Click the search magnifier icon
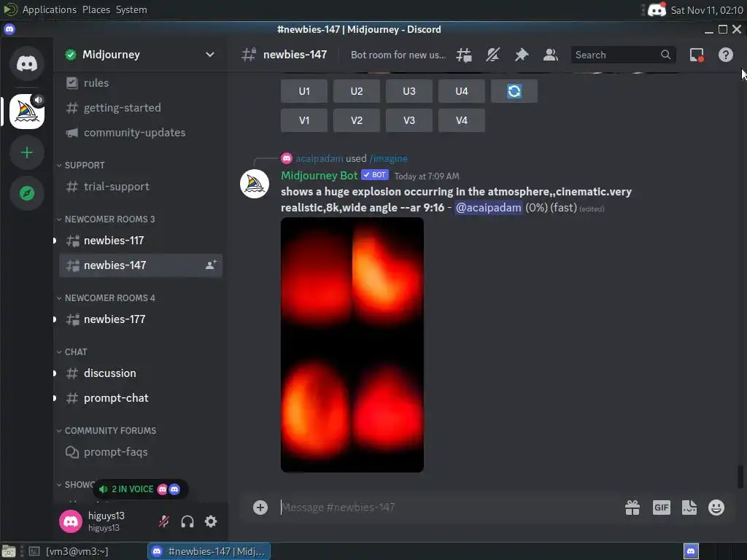Screen dimensions: 747x560 tap(665, 55)
